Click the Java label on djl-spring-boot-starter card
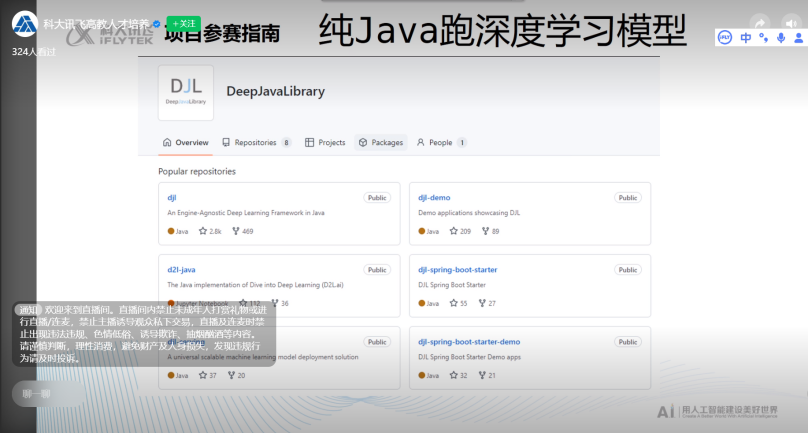Screen dimensions: 808x433 point(429,303)
